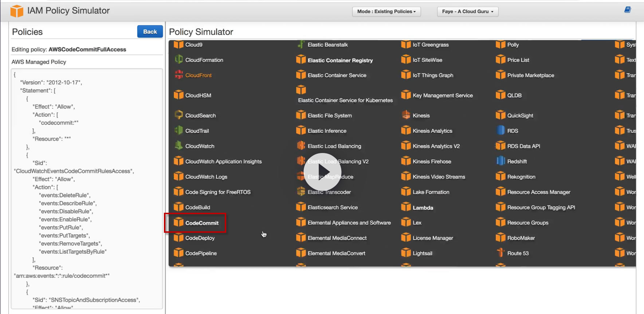
Task: Choose Elasticsearch Service entry
Action: point(333,207)
